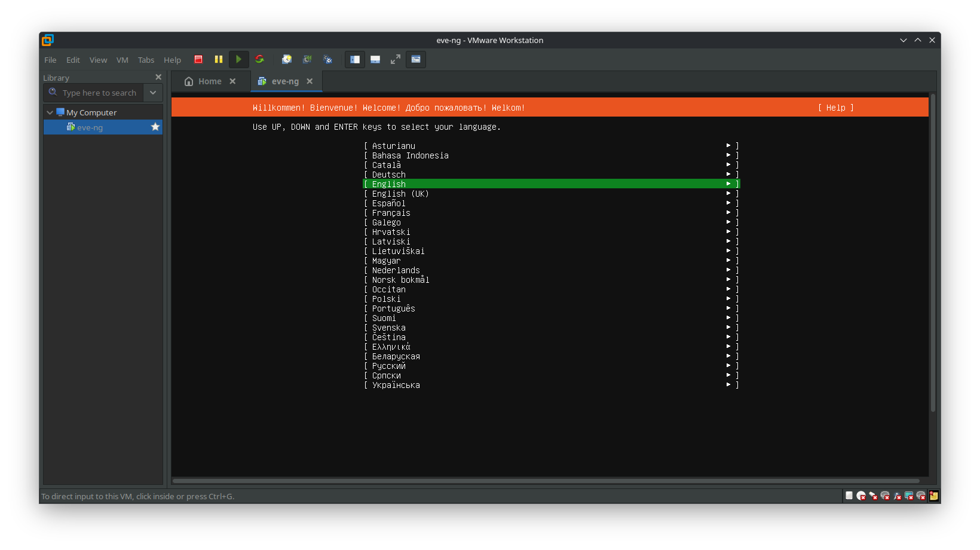Click the favorite star on eve-ng
980x550 pixels.
pos(155,127)
